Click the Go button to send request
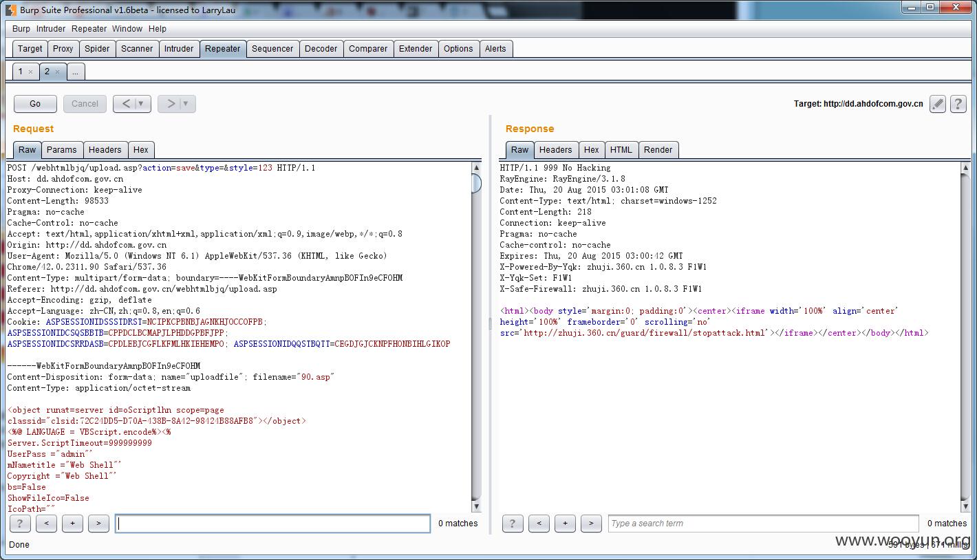977x560 pixels. (x=35, y=104)
